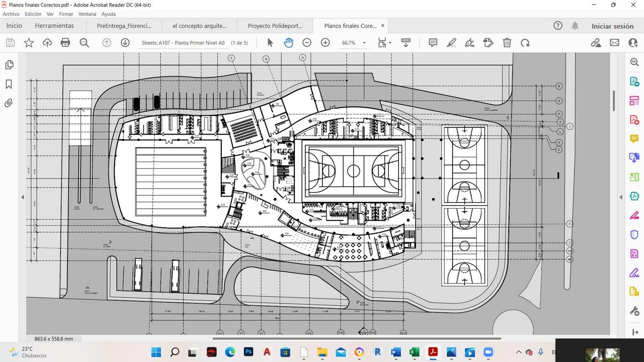Screen dimensions: 644x362
Task: Open the zoom level dropdown
Action: point(364,43)
